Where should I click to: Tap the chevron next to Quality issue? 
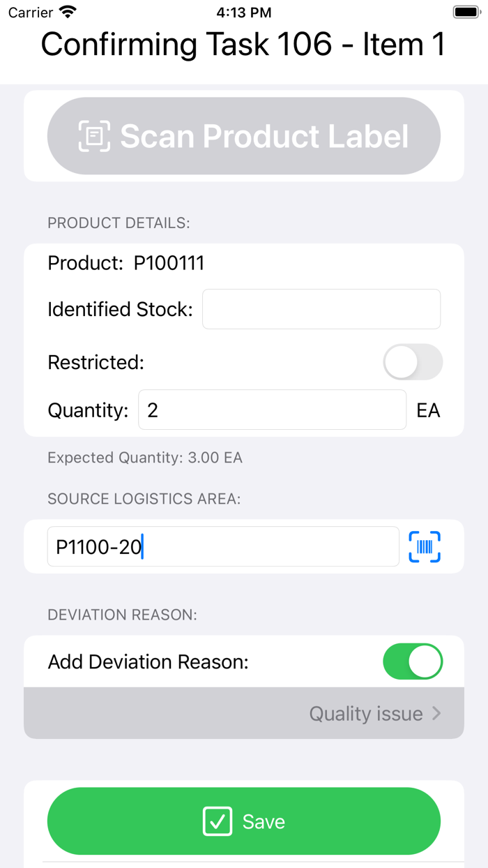(436, 713)
